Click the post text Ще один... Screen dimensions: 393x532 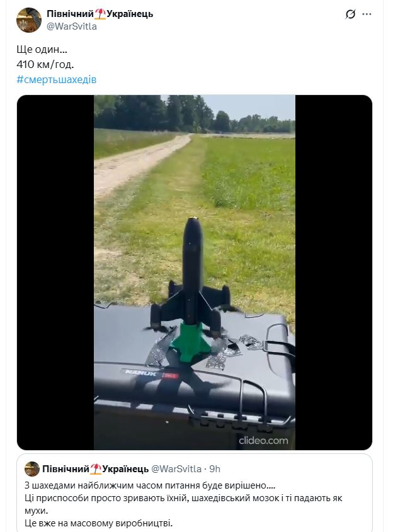coord(42,50)
